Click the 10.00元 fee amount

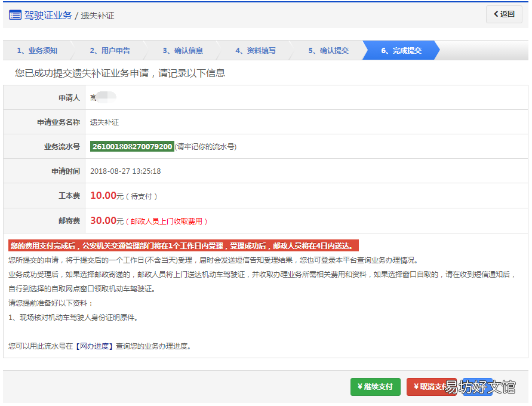pyautogui.click(x=107, y=196)
